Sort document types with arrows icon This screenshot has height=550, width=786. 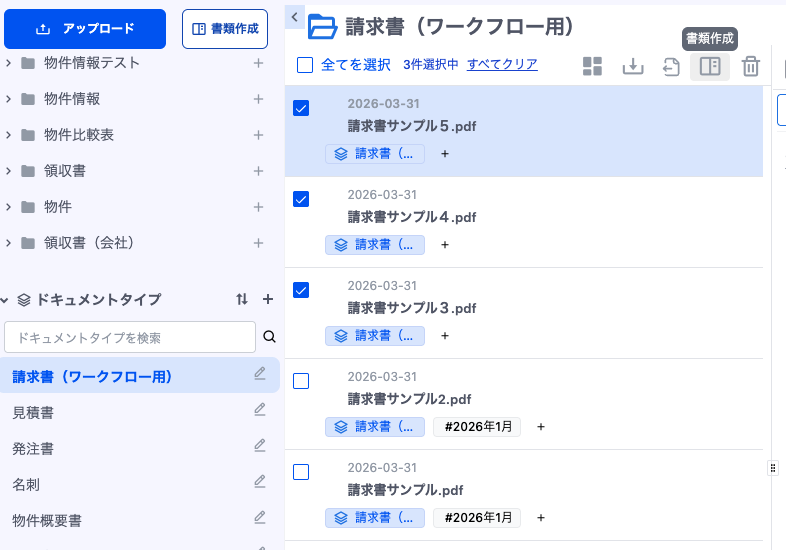click(x=242, y=299)
